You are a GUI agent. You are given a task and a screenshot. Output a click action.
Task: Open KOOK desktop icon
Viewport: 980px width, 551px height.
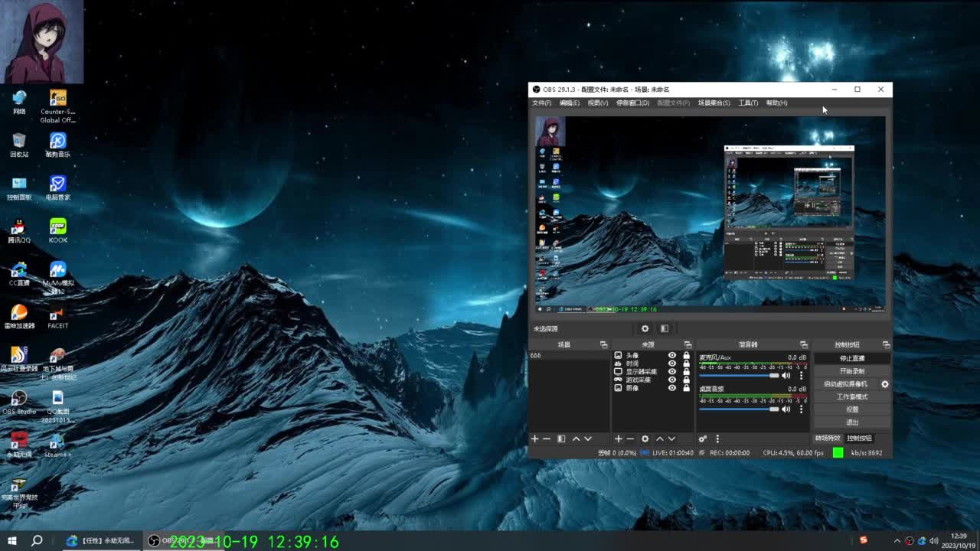58,231
